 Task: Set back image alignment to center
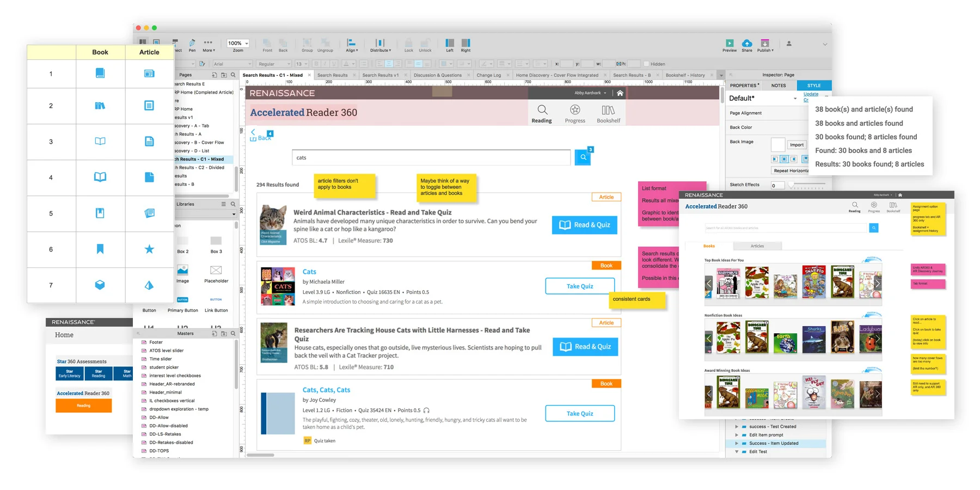pyautogui.click(x=784, y=159)
